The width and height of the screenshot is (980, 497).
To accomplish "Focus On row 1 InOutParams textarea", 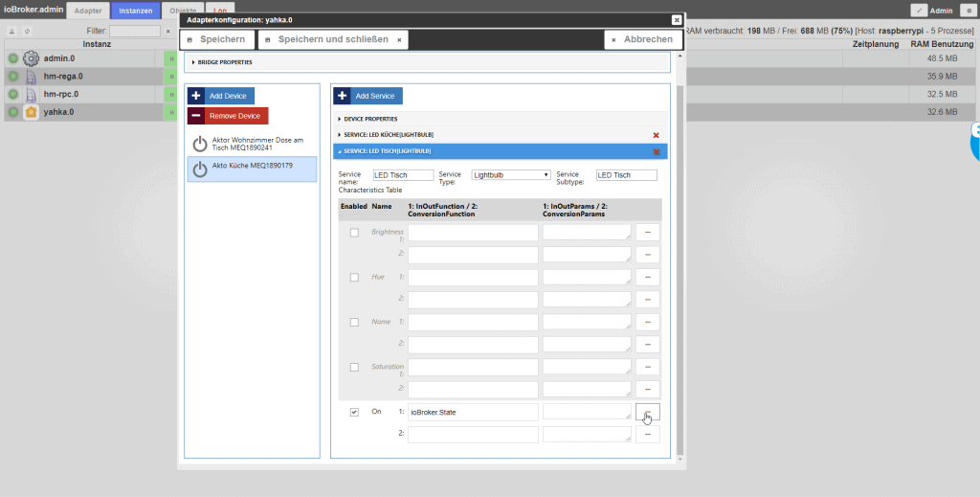I will coord(587,412).
